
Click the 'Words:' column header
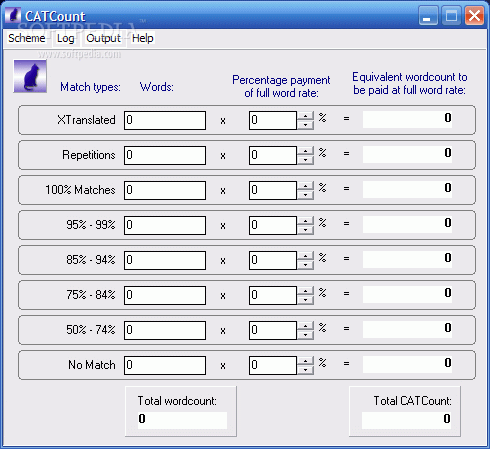[157, 87]
